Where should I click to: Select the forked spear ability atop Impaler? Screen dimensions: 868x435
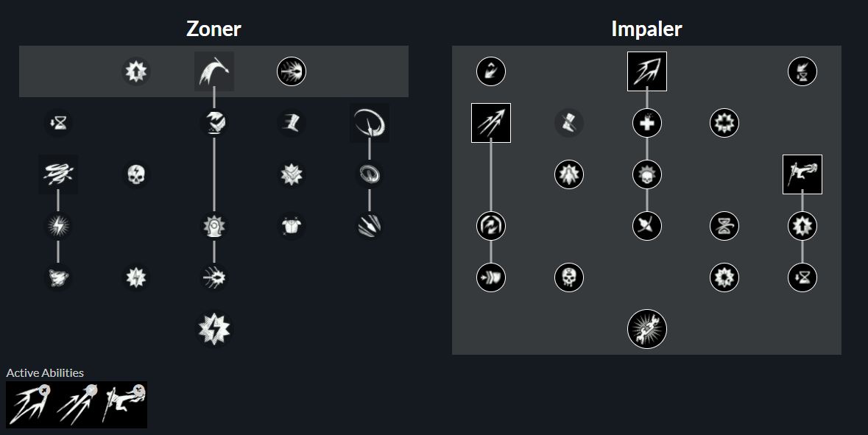point(647,71)
